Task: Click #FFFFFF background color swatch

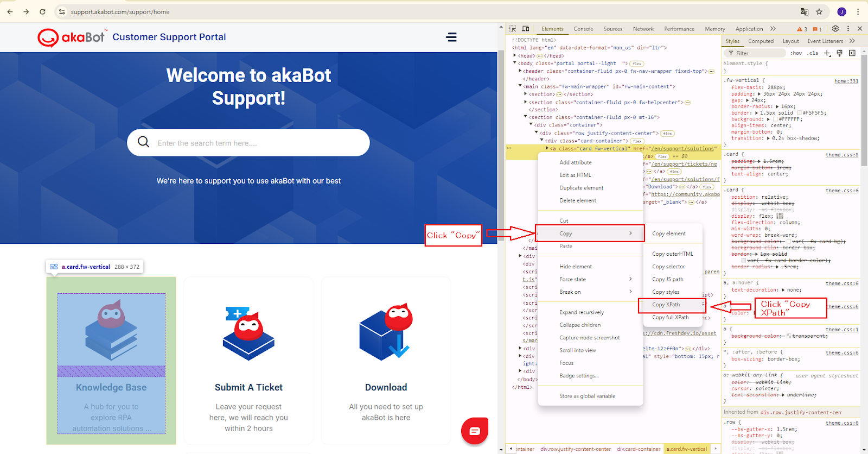Action: (x=775, y=119)
